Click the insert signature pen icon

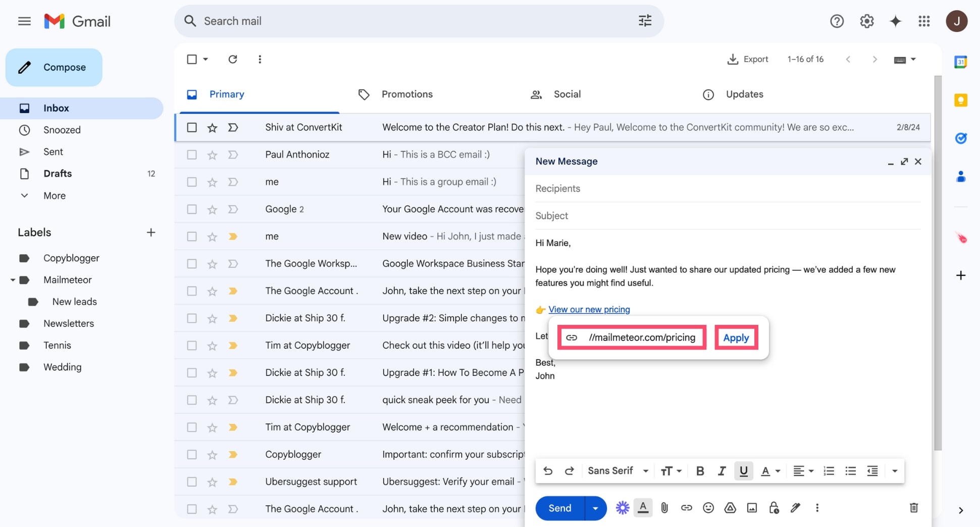tap(795, 508)
